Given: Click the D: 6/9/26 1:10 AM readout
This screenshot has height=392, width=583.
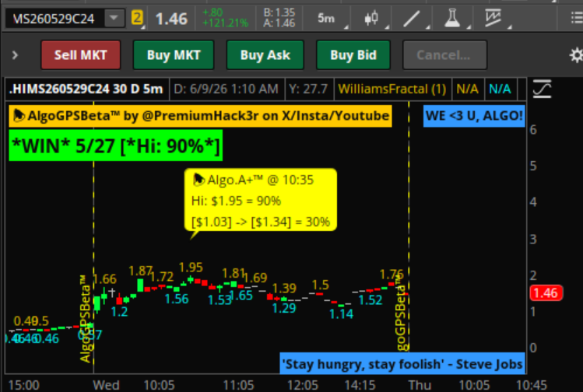Looking at the screenshot, I should (x=227, y=89).
